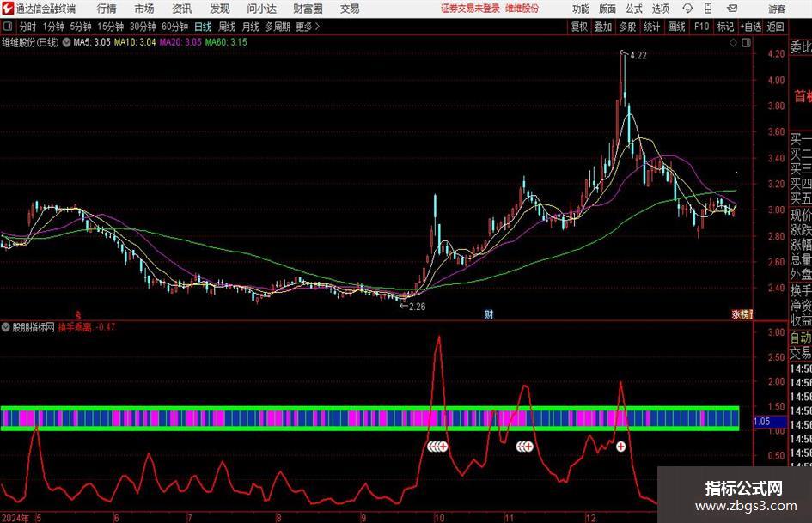
Task: Expand the 更多 periods chevron
Action: 317,27
